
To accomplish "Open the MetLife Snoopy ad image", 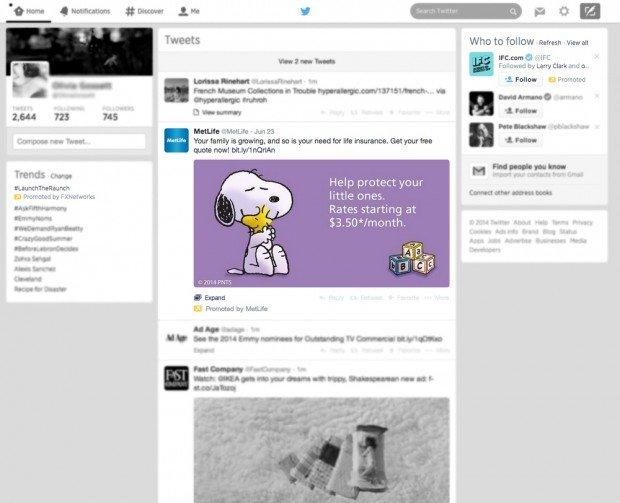I will (x=321, y=223).
